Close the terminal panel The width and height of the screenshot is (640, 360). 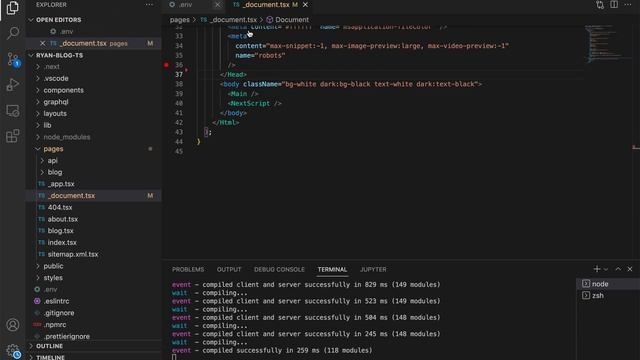click(630, 269)
